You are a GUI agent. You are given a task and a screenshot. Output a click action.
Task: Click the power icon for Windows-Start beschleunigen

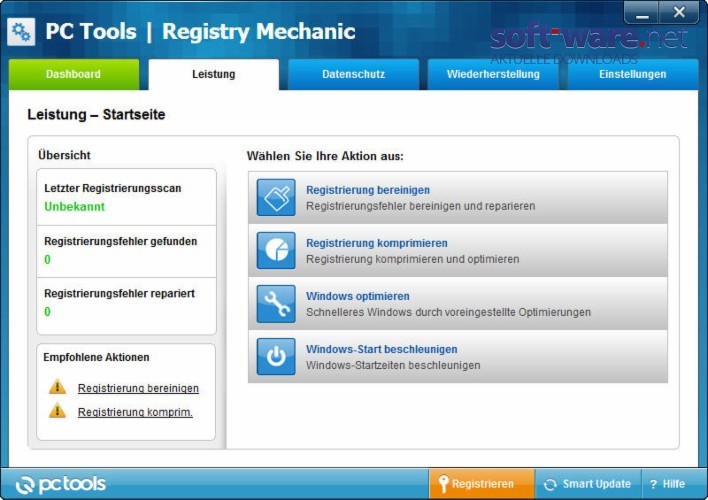click(276, 356)
